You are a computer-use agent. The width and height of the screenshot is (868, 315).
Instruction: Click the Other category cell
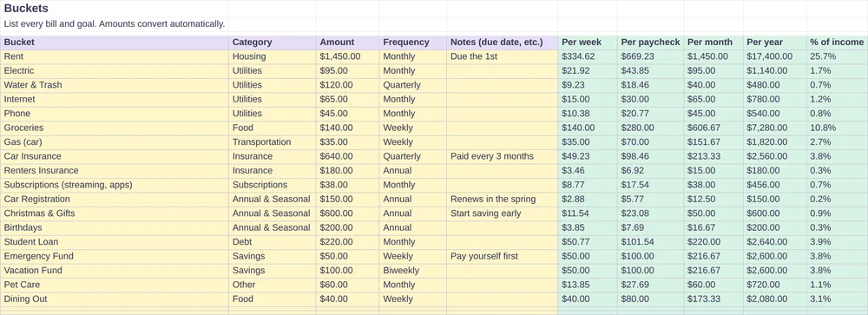coord(273,285)
